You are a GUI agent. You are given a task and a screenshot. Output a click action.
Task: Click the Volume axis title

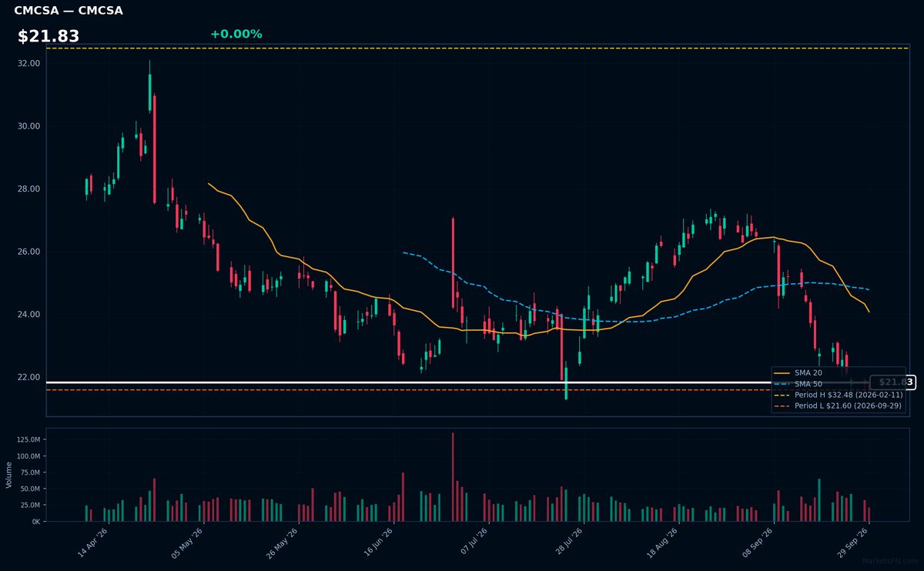[9, 475]
